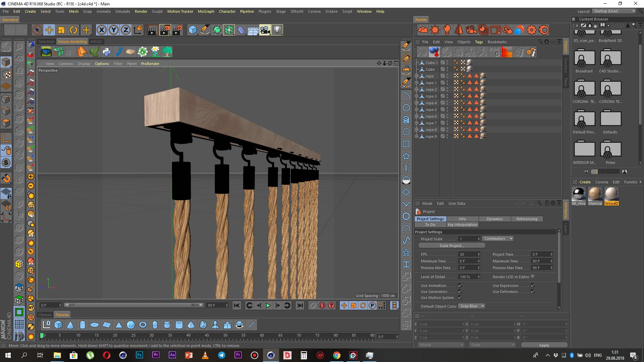The height and width of the screenshot is (362, 644).
Task: Open the render settings gear in Palette
Action: point(532,30)
